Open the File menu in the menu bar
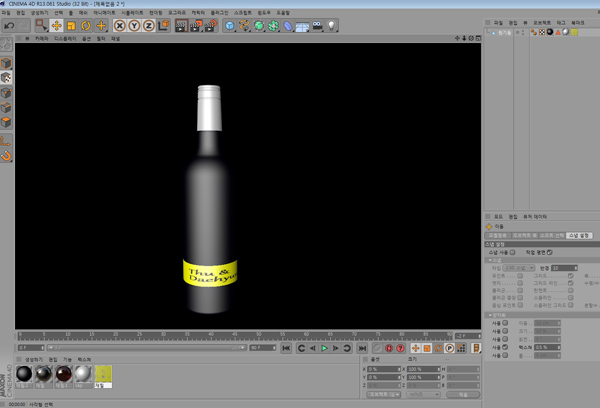 [x=6, y=13]
